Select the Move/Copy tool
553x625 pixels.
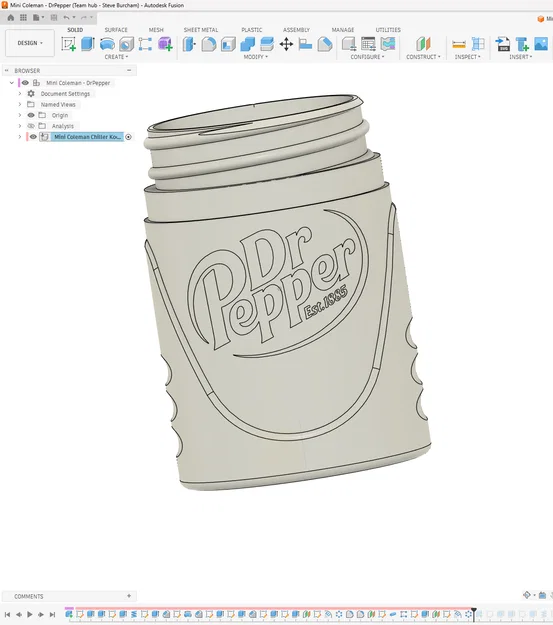tap(286, 44)
